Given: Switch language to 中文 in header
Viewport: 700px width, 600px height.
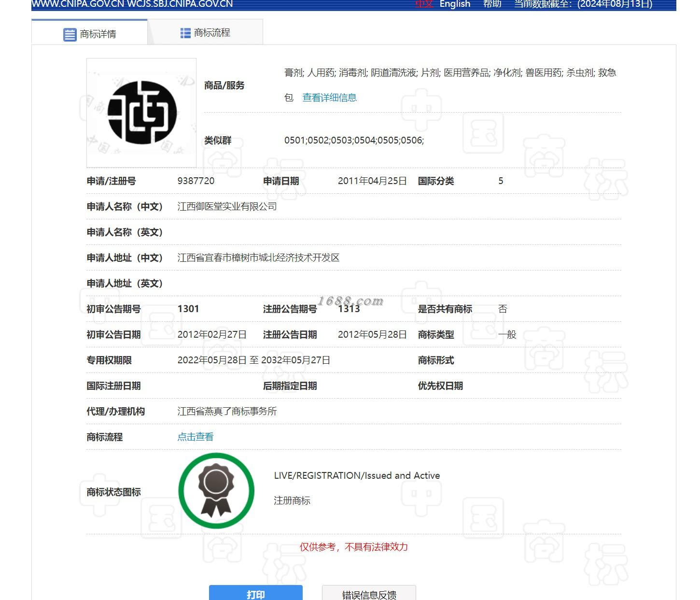Looking at the screenshot, I should (x=424, y=4).
